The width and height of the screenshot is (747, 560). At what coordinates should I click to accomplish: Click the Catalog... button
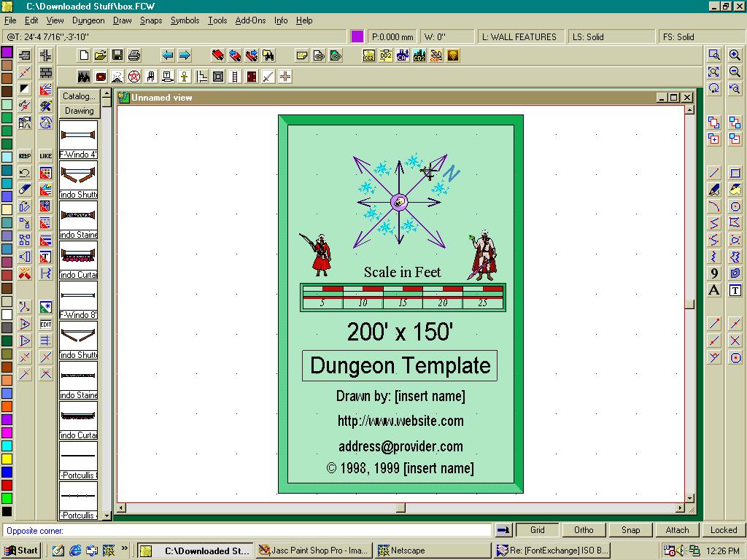79,96
